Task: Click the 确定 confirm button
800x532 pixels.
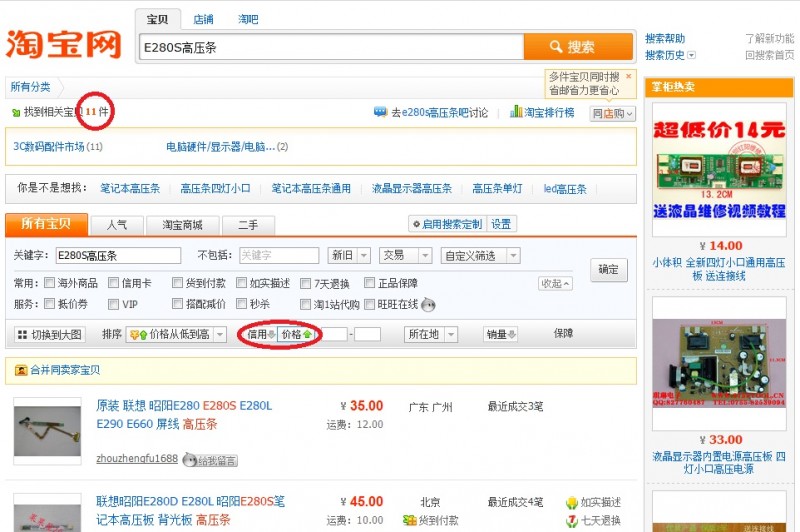Action: [x=608, y=269]
